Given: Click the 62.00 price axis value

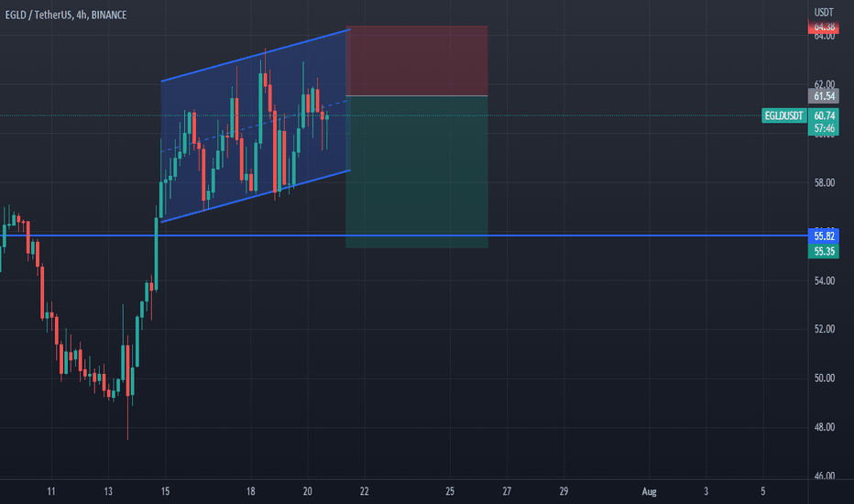Looking at the screenshot, I should point(824,84).
